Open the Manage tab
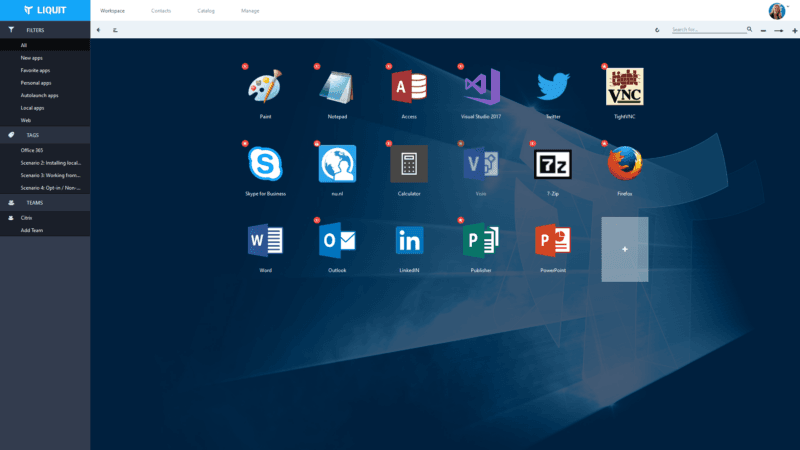Screen dimensions: 800x450 coord(250,11)
